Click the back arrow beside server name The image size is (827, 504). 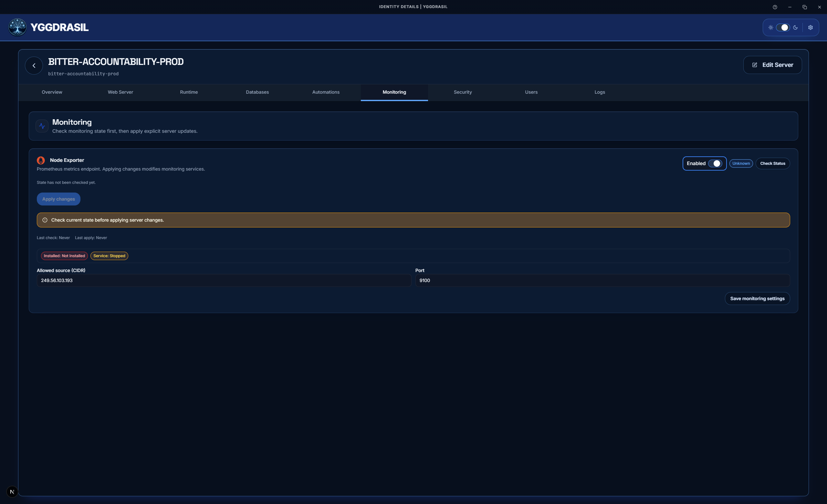34,65
